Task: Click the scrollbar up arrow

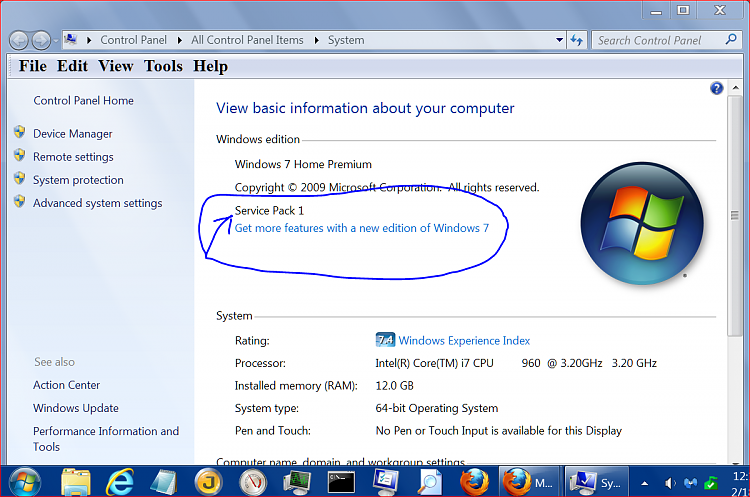Action: [x=735, y=88]
